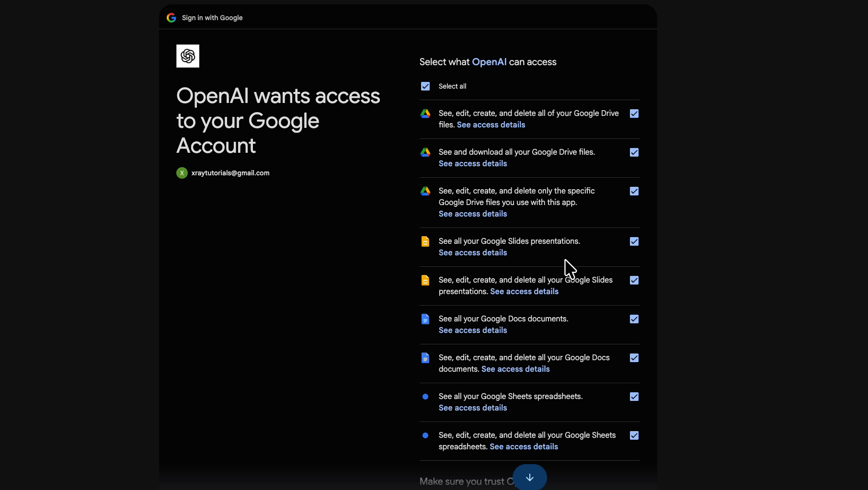
Task: Open access details for viewing Sheets spreadsheets
Action: [x=473, y=408]
